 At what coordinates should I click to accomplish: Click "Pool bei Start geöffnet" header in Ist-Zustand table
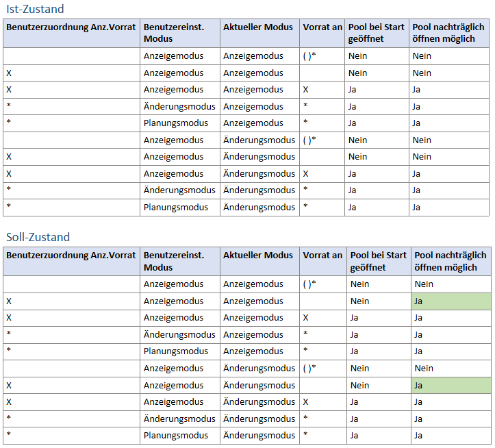click(x=377, y=33)
